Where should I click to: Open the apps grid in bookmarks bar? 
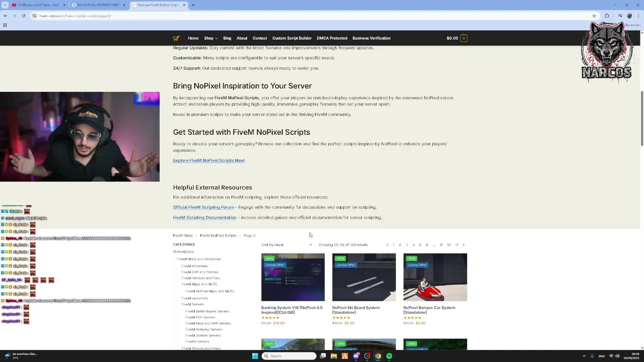click(x=5, y=25)
